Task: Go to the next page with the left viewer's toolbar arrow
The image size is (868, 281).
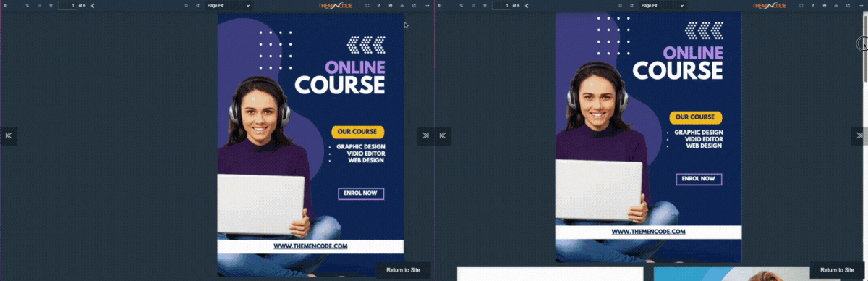Action: [x=51, y=6]
